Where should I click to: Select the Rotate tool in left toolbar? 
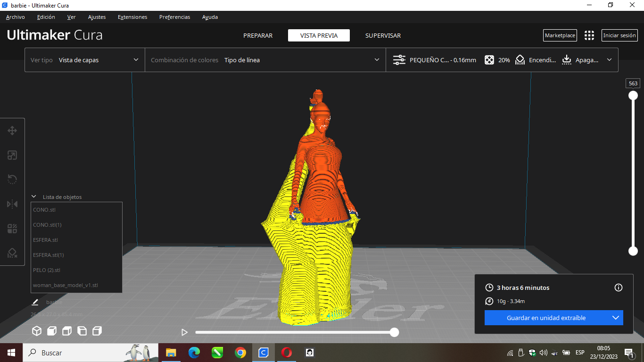[12, 180]
